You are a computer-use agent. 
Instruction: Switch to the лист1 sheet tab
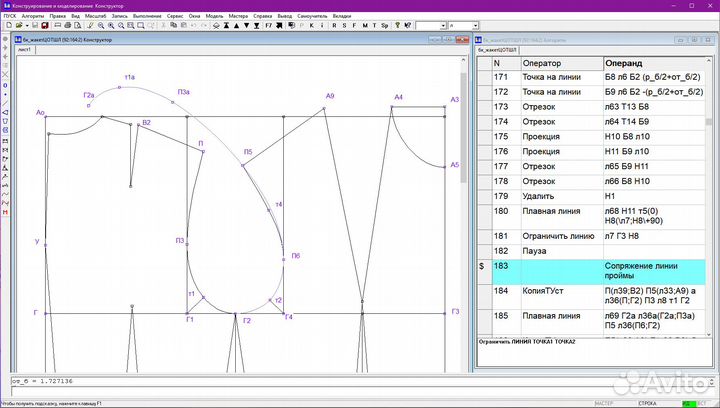pyautogui.click(x=24, y=49)
